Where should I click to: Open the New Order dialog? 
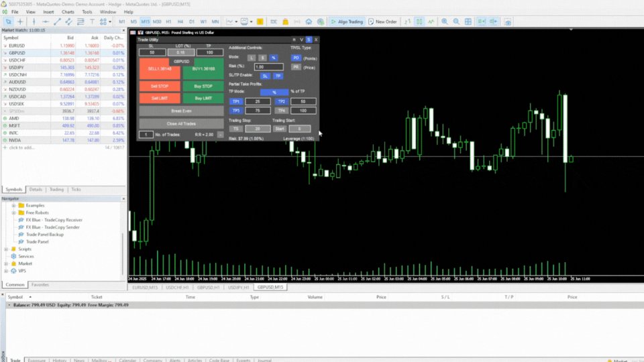pyautogui.click(x=382, y=21)
